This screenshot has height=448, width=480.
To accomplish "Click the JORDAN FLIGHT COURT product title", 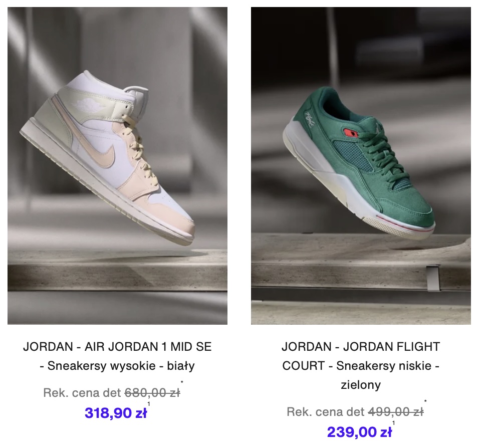I will coord(361,356).
